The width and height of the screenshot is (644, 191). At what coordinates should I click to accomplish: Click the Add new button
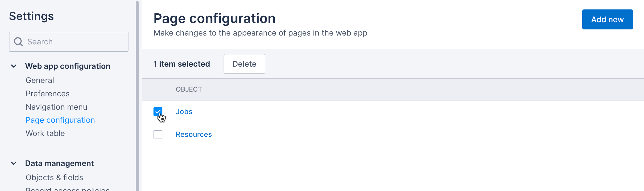point(607,19)
